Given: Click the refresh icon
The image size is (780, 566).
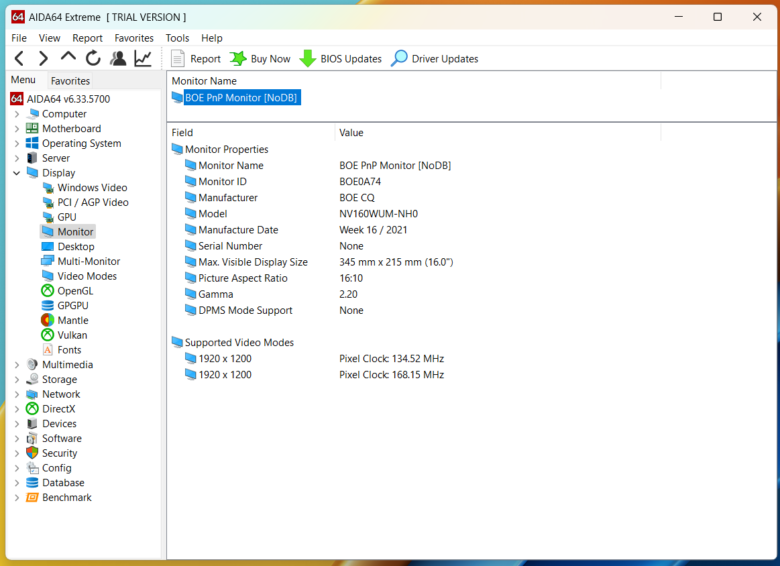Looking at the screenshot, I should 93,59.
